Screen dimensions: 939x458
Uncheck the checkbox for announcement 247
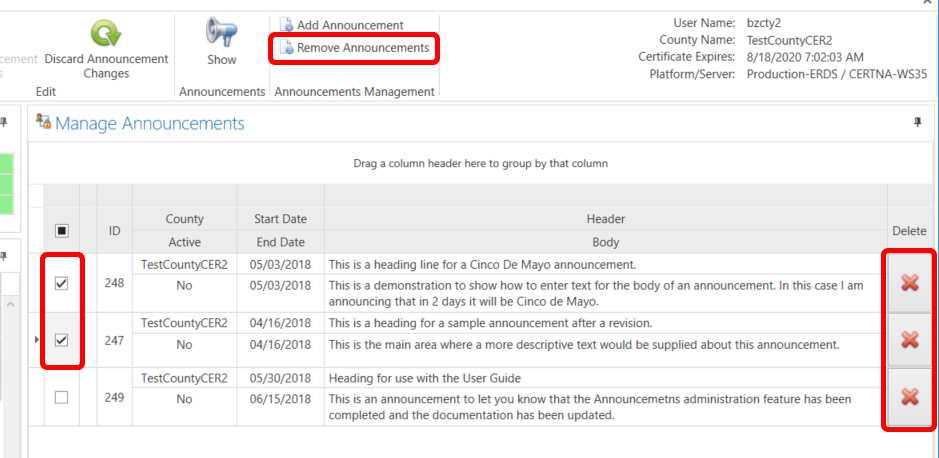[62, 340]
